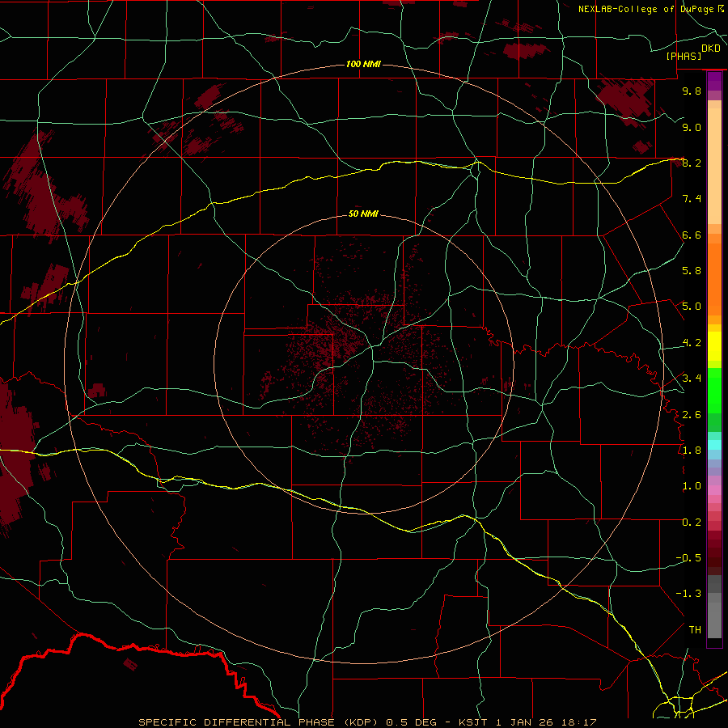Pick the purple segment of the color bar
The width and height of the screenshot is (728, 728).
pos(714,81)
